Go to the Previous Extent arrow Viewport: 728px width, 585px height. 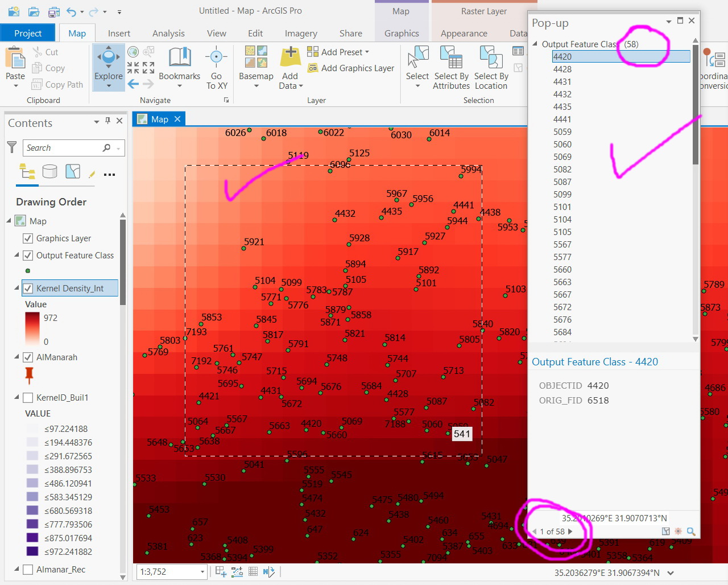point(133,84)
